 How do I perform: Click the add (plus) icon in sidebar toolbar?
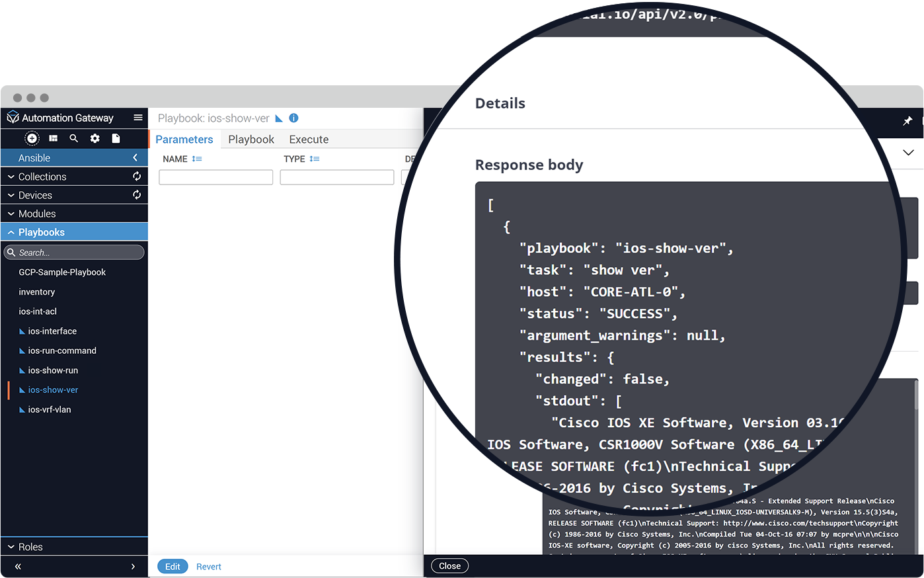[x=32, y=138]
